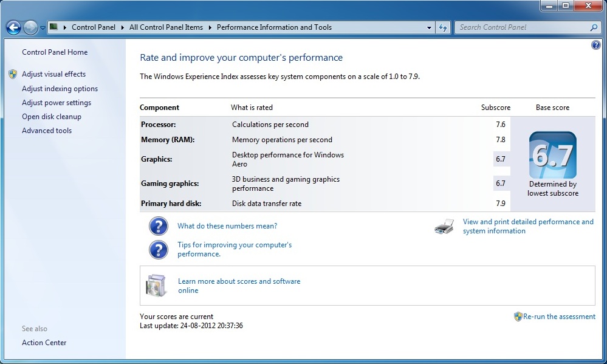Viewport: 607px width, 364px height.
Task: Refresh the page using the address bar button
Action: (x=443, y=27)
